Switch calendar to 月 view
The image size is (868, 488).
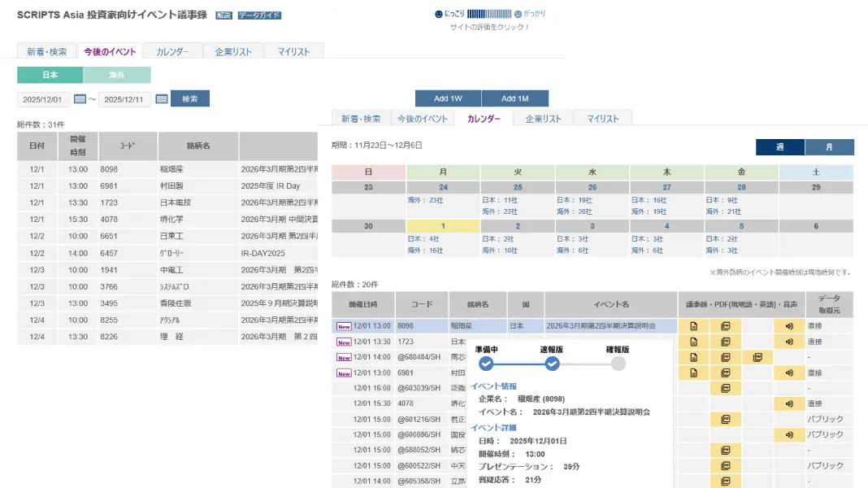click(829, 146)
